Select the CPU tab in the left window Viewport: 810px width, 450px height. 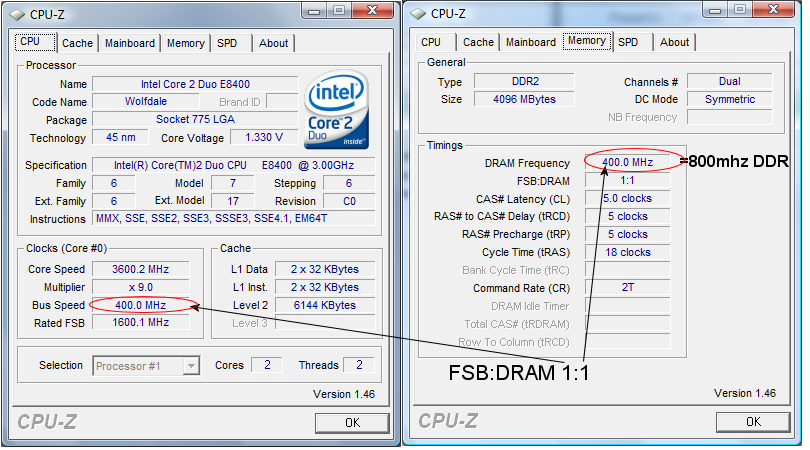[x=35, y=42]
